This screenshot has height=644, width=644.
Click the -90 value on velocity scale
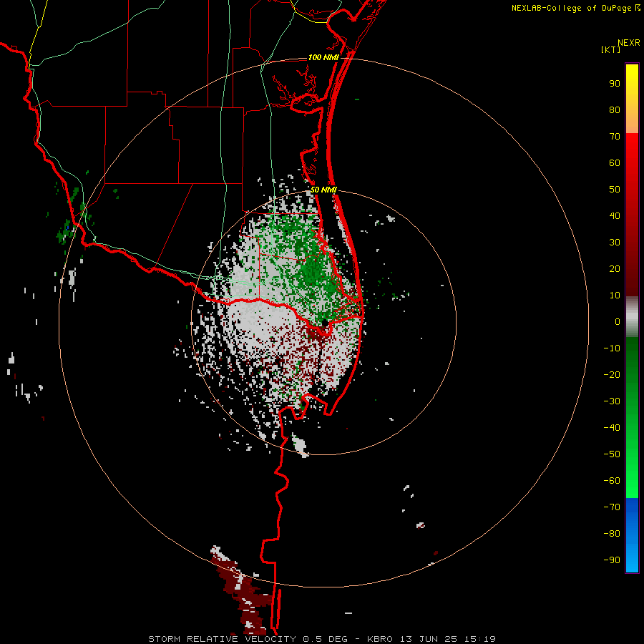tap(612, 560)
